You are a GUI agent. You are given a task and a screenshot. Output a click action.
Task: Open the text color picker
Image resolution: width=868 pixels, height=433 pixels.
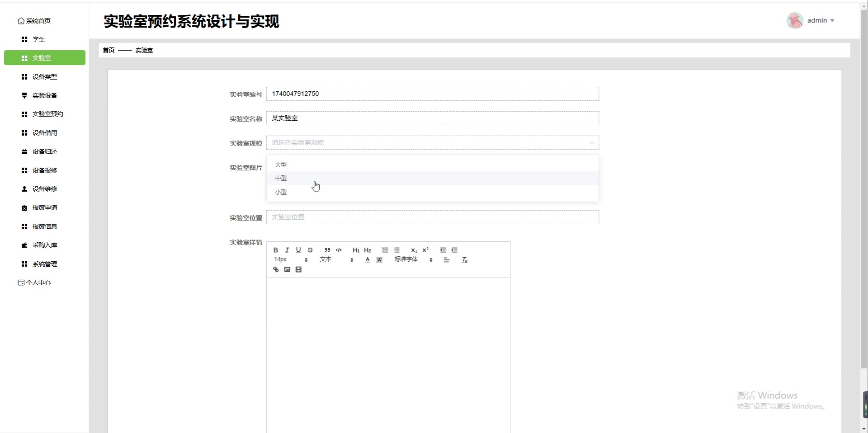click(368, 260)
